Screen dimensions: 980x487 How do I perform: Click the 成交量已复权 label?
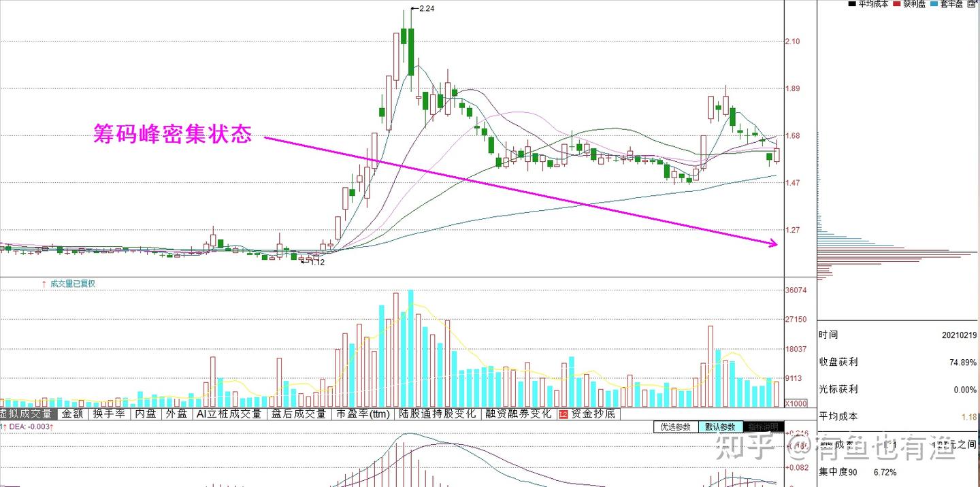coord(73,284)
